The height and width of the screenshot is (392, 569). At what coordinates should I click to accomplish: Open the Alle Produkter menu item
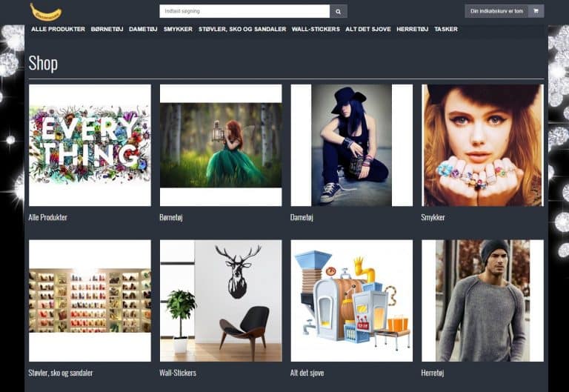(x=58, y=29)
